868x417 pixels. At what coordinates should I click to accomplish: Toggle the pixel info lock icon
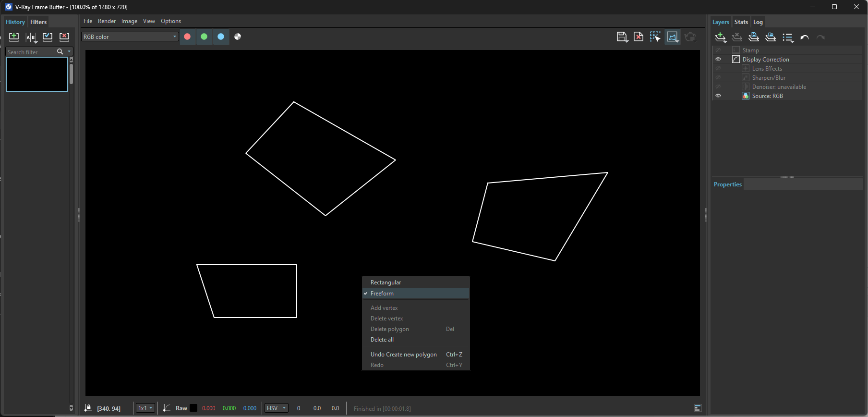[x=88, y=408]
